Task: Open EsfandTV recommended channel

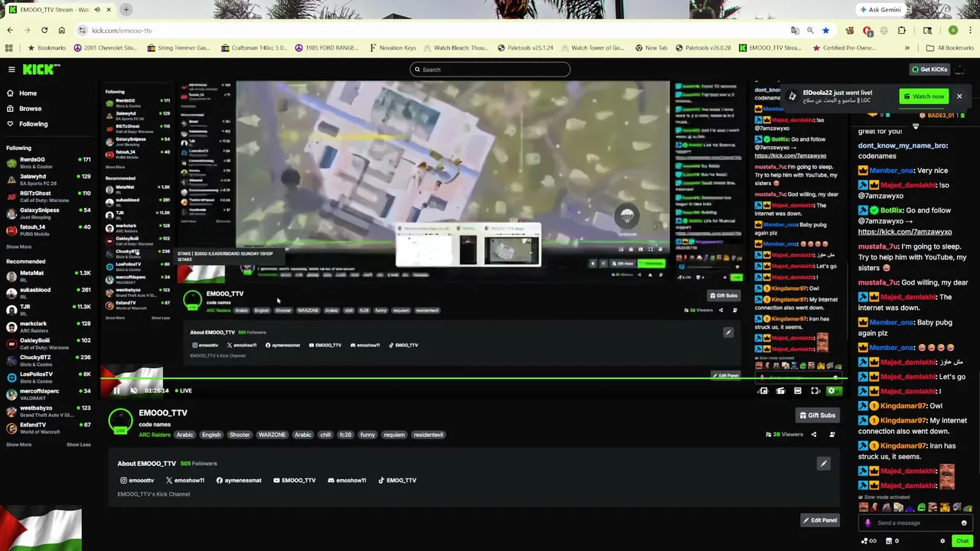Action: pyautogui.click(x=48, y=427)
